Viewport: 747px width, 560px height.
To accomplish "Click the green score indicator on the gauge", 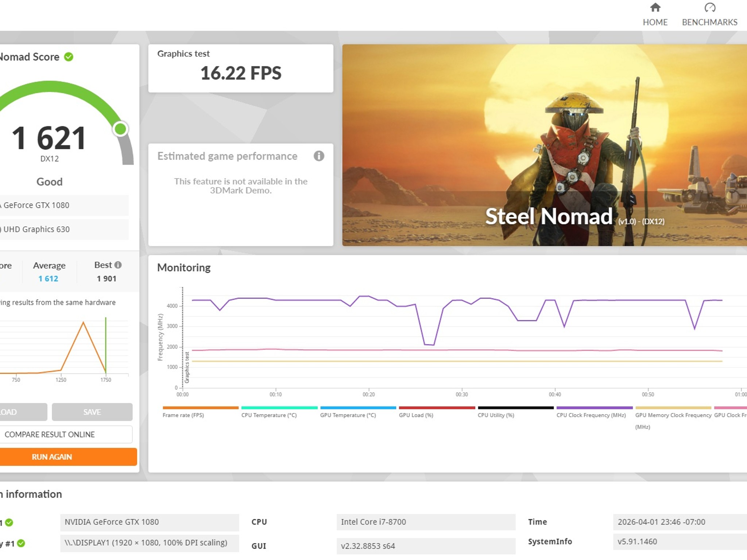I will (x=120, y=129).
